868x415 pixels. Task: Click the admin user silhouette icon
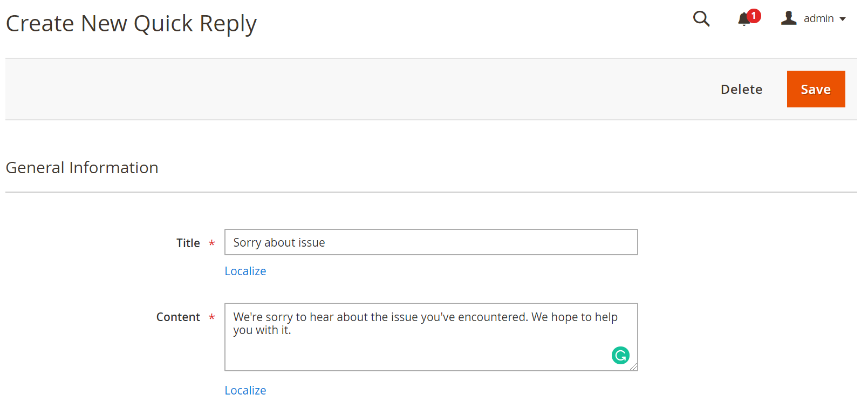(789, 18)
